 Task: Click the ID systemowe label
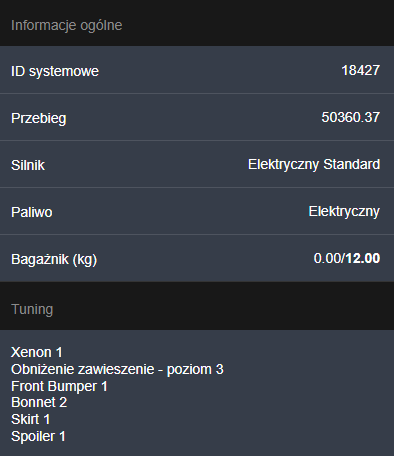tap(55, 71)
